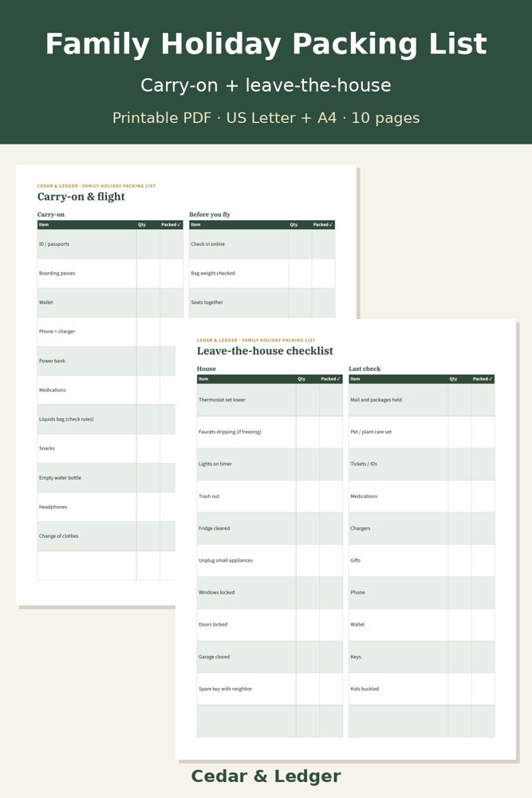Click the "Carry-on" table section title
The height and width of the screenshot is (798, 532).
point(51,214)
